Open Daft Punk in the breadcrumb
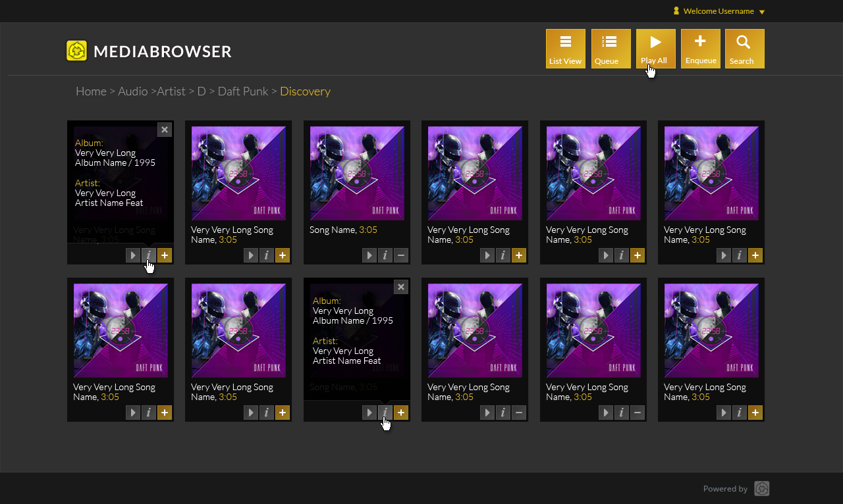Viewport: 843px width, 504px height. tap(243, 91)
